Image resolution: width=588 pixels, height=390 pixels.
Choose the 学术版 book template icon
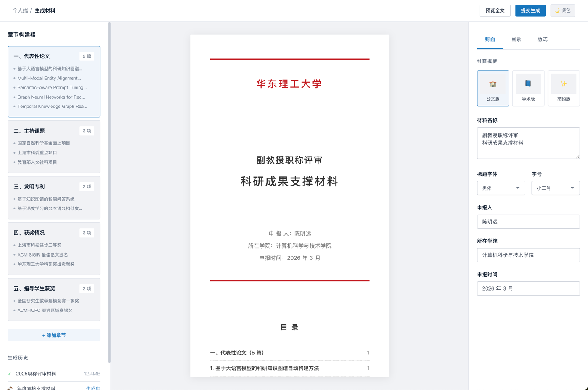(x=528, y=84)
